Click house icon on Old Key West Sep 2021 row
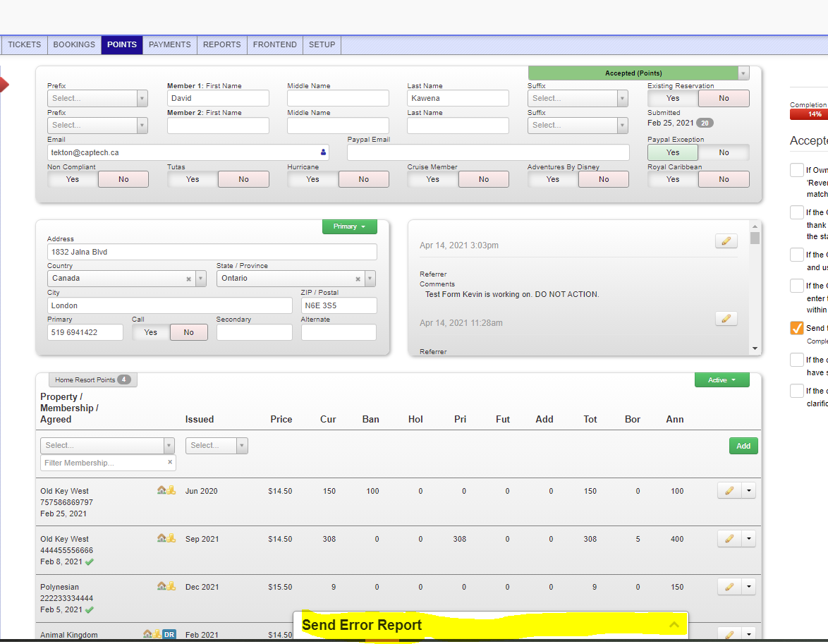Image resolution: width=828 pixels, height=644 pixels. coord(162,538)
